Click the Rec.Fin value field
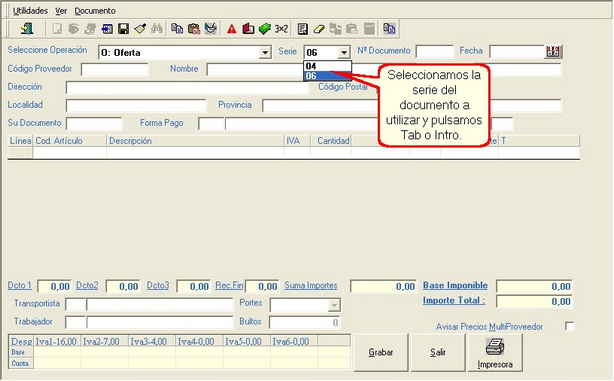 tap(262, 286)
